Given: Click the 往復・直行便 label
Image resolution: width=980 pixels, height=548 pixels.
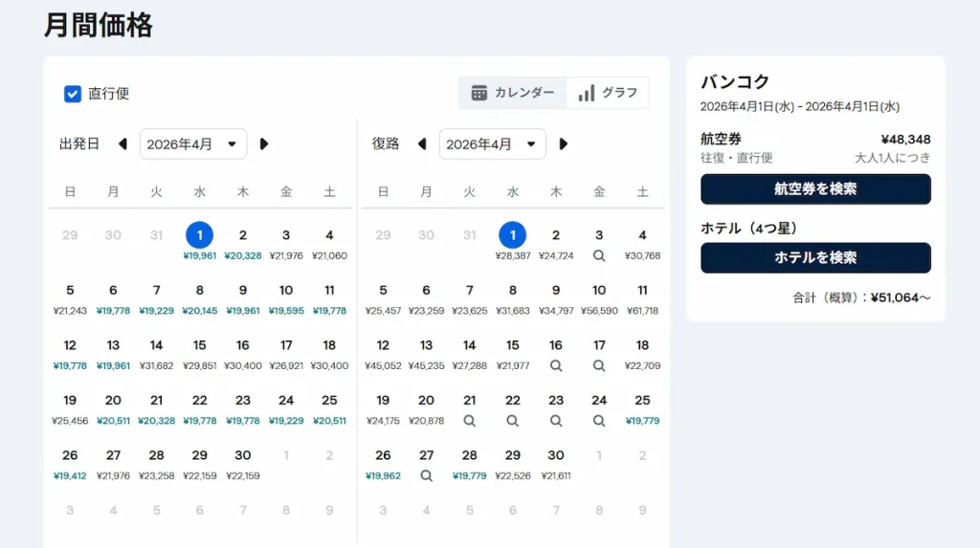Looking at the screenshot, I should pyautogui.click(x=736, y=158).
